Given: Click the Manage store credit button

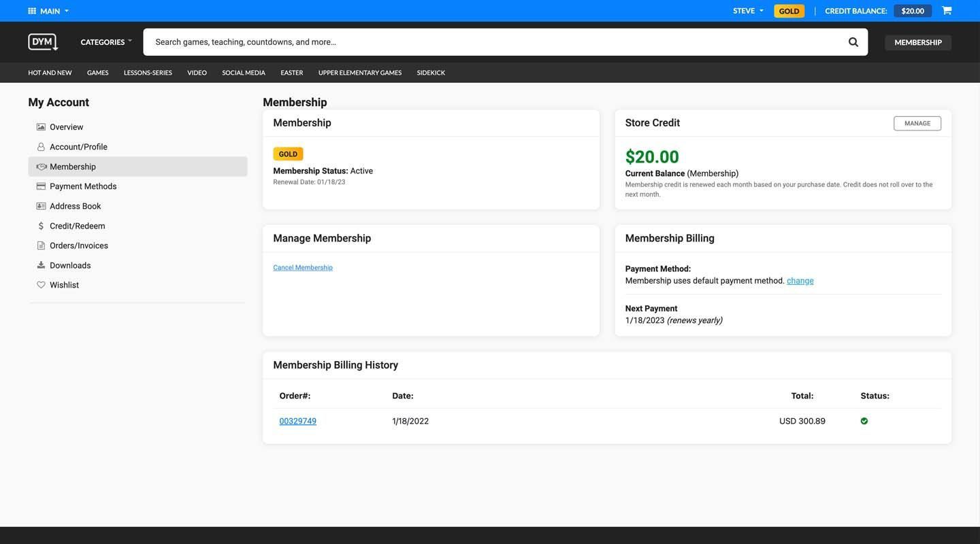Looking at the screenshot, I should point(917,123).
